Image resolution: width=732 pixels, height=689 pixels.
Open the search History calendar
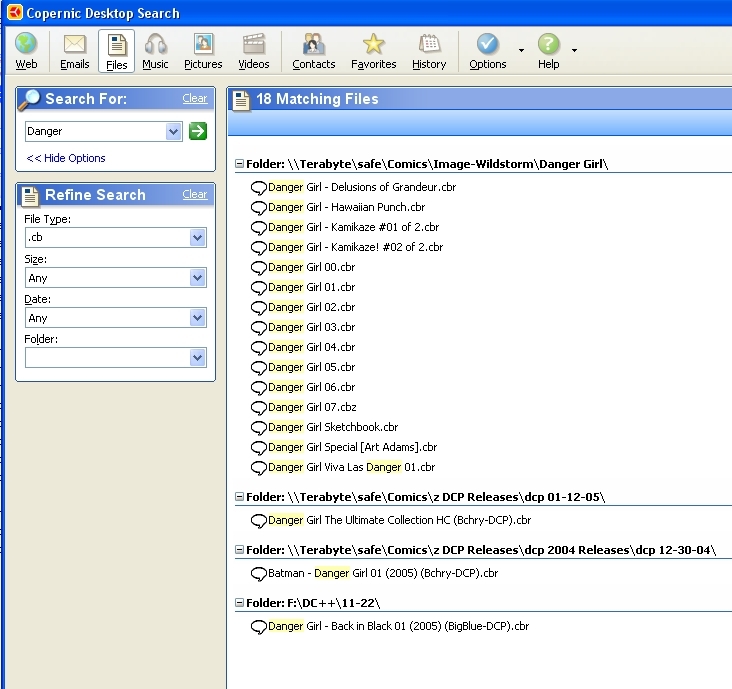429,51
